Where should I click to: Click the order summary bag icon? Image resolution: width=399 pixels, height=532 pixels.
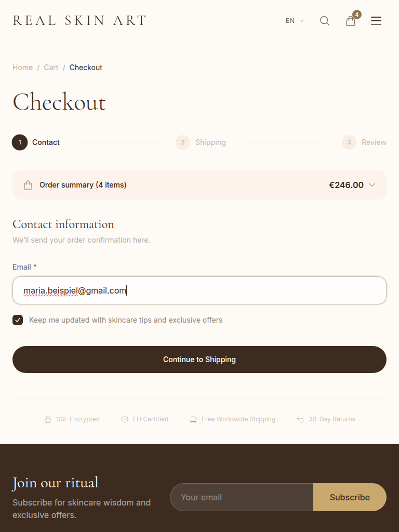tap(28, 185)
